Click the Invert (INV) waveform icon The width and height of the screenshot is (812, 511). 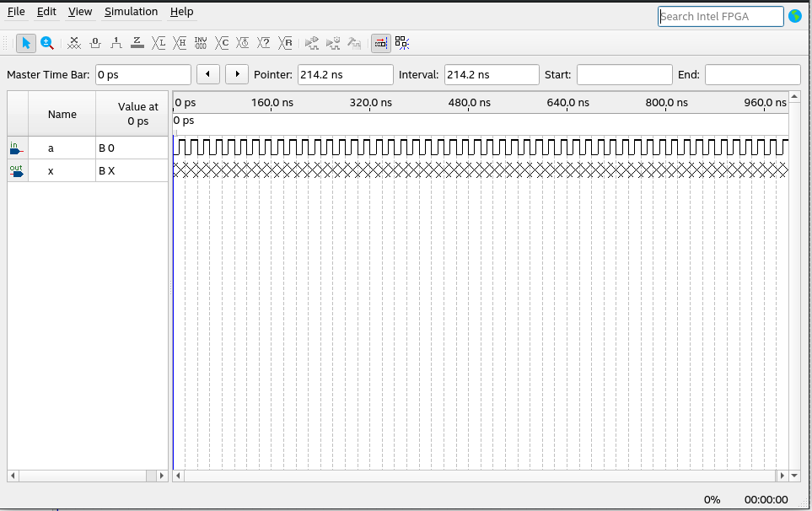(201, 42)
